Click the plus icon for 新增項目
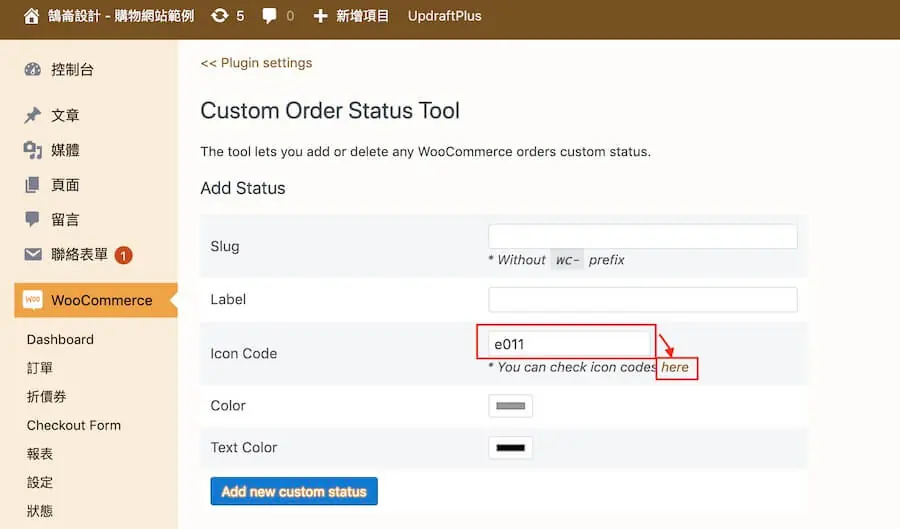This screenshot has height=529, width=900. coord(320,16)
